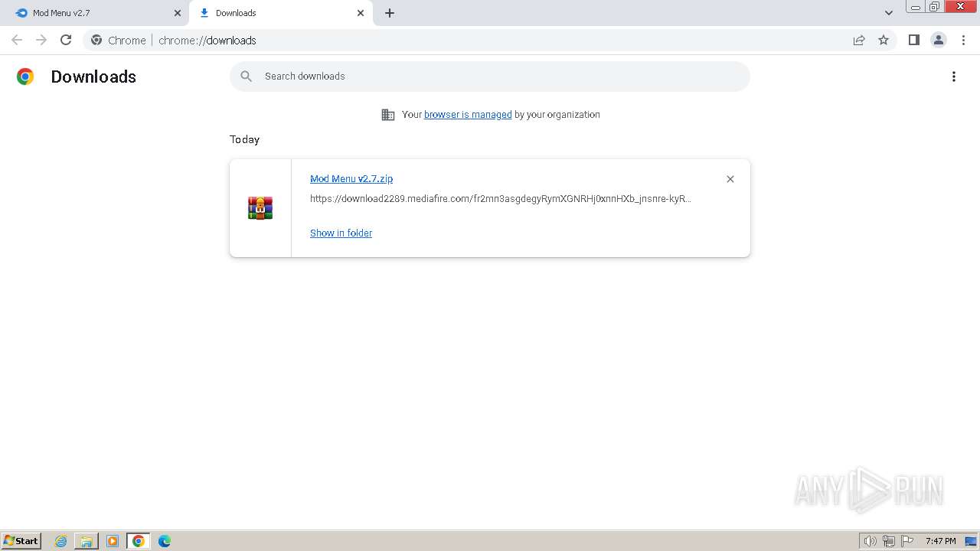Viewport: 980px width, 551px height.
Task: Remove Mod Menu v2.7.zip from list
Action: [730, 179]
